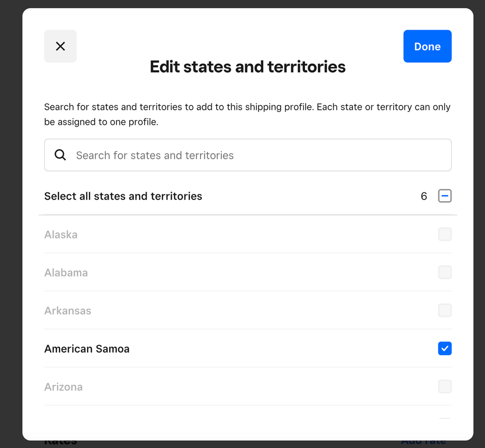Click the Alaska row label
The image size is (485, 448).
click(x=61, y=235)
